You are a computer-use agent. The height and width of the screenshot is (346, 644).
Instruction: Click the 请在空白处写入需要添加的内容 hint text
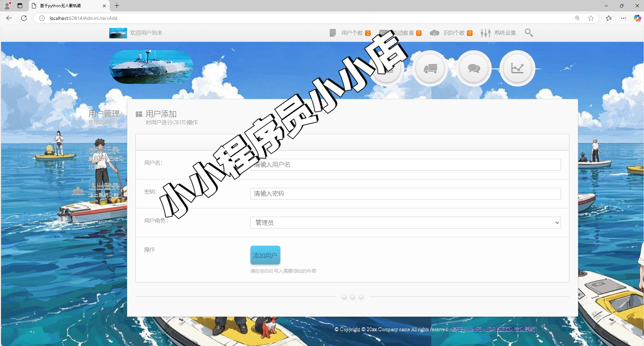283,271
